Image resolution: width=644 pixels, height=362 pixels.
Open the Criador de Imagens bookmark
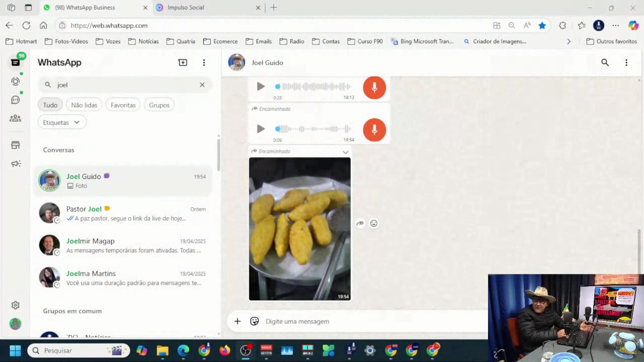pos(495,41)
